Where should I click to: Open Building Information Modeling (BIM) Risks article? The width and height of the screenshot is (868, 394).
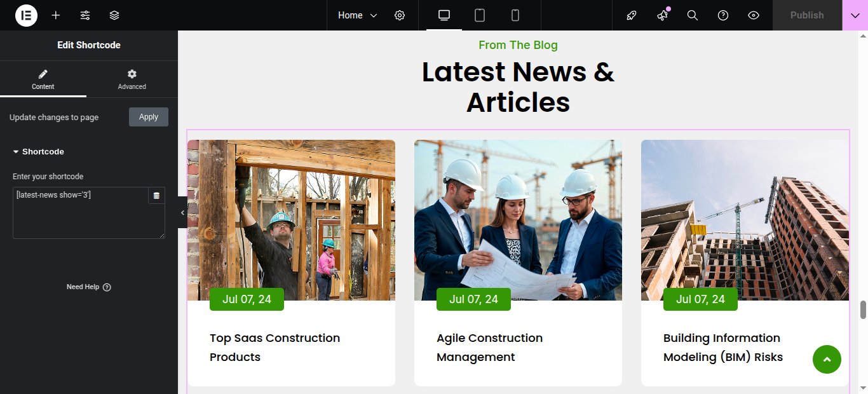(x=723, y=348)
